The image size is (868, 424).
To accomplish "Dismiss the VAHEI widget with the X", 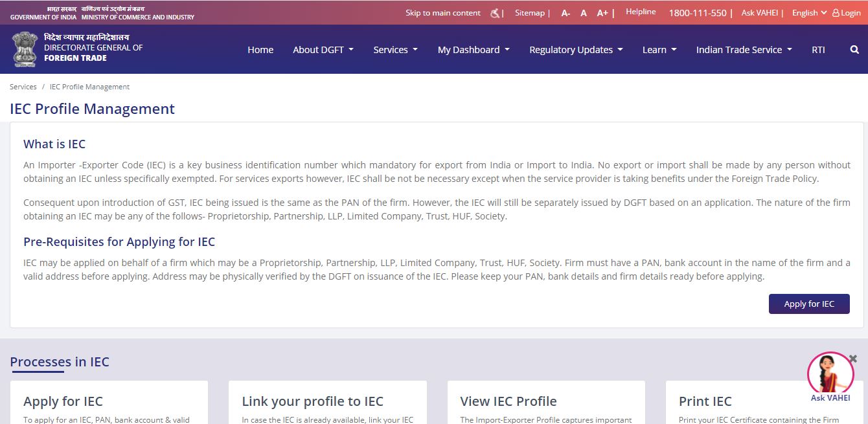I will 852,357.
